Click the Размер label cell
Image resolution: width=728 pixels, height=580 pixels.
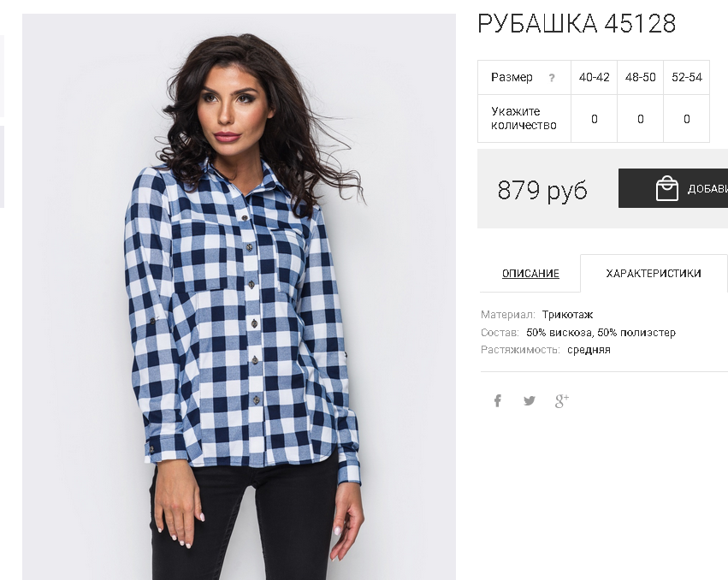(524, 77)
